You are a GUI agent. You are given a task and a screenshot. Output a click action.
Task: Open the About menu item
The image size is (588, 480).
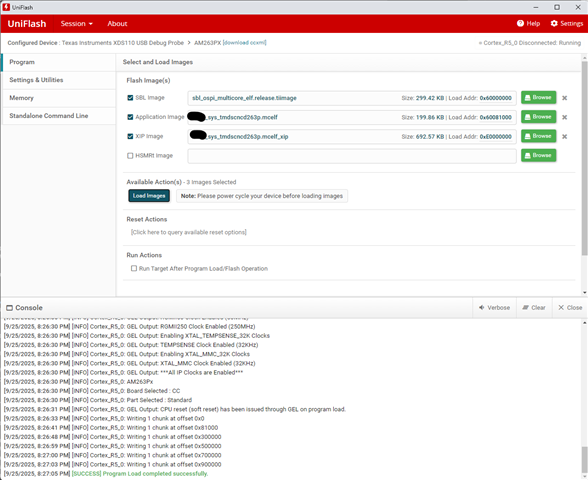[x=117, y=24]
